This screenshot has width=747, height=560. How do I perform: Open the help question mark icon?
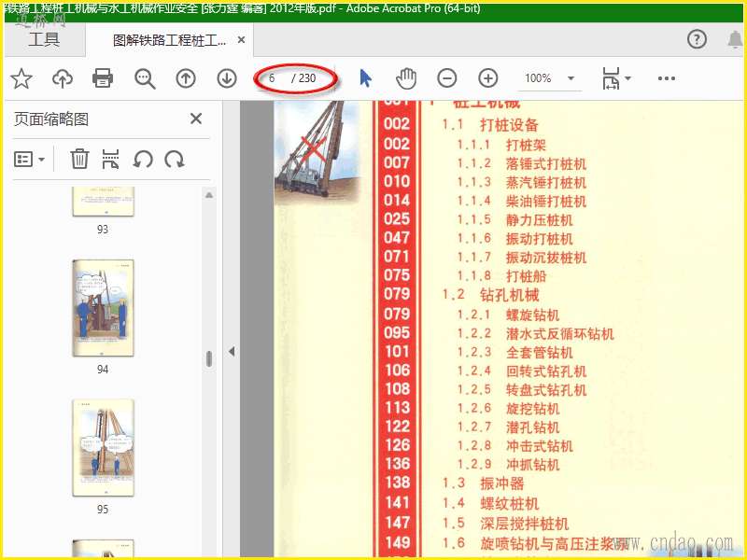click(697, 39)
